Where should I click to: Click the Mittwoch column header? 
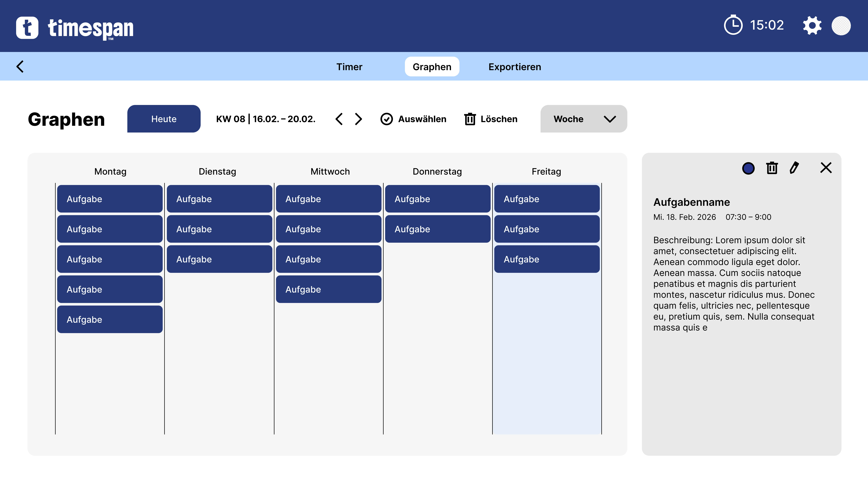(330, 171)
